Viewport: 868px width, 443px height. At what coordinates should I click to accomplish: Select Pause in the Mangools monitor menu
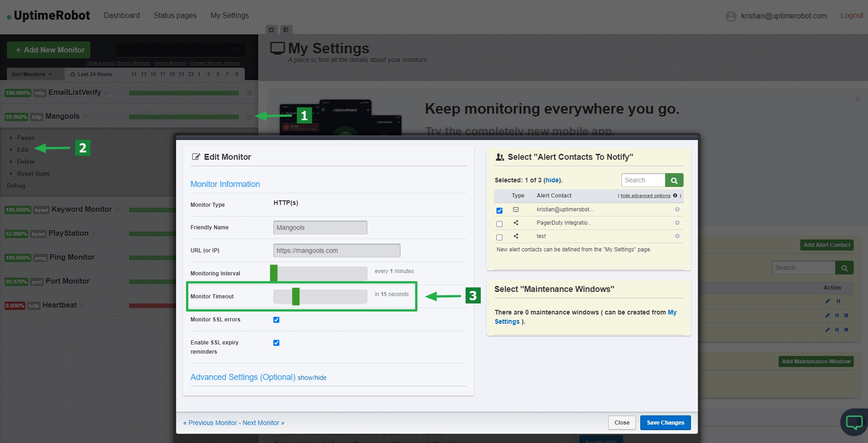click(26, 138)
